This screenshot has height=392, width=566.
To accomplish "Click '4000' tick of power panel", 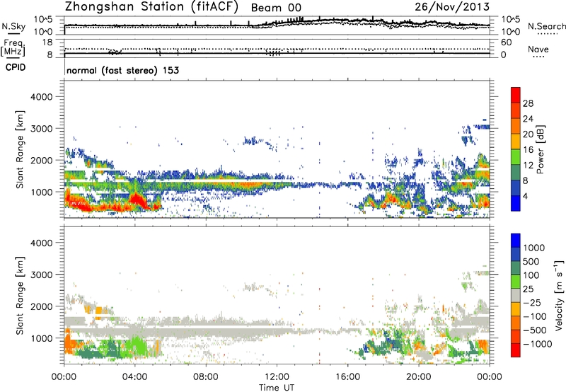I will pos(41,97).
